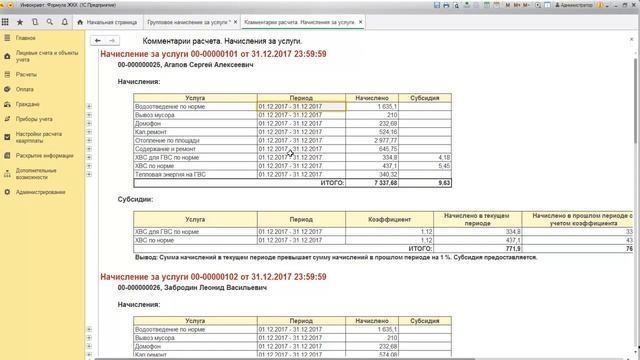The width and height of the screenshot is (640, 360).
Task: Open Администрирование section in sidebar
Action: pos(42,192)
